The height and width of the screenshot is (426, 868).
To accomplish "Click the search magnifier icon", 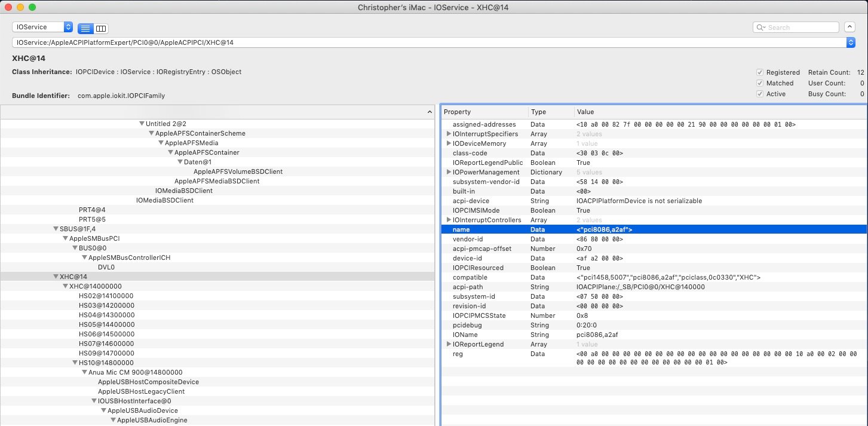I will click(x=760, y=27).
